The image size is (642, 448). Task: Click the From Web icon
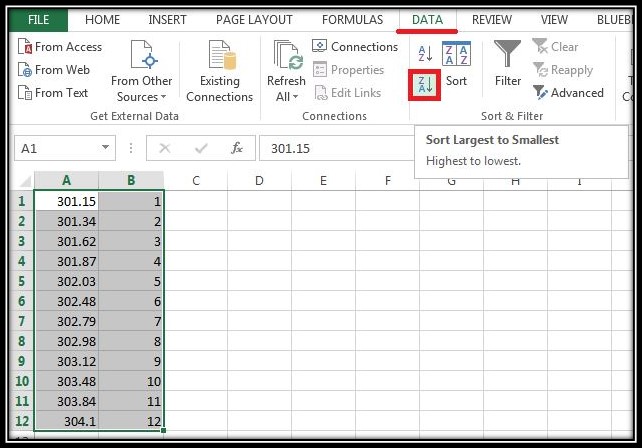(x=25, y=70)
